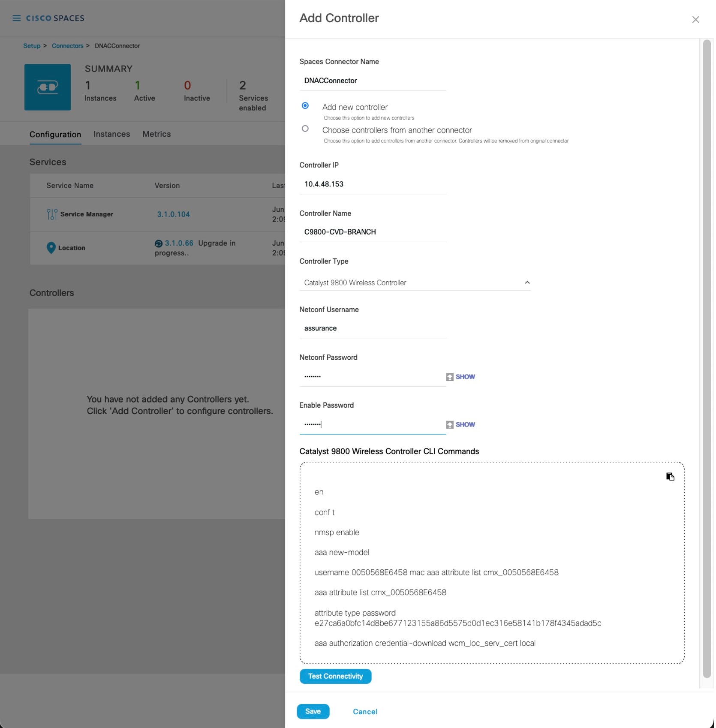Click the Controllers section heading

52,293
